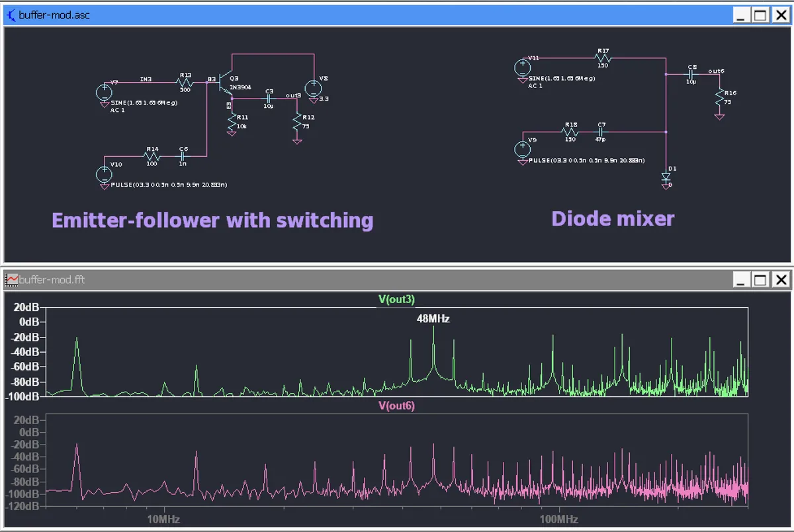Click the 3.3 value of source V8
The image size is (794, 532).
(x=324, y=99)
